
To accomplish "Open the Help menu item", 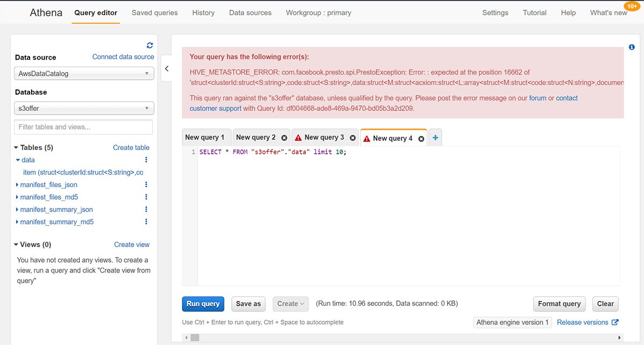I will click(x=568, y=12).
